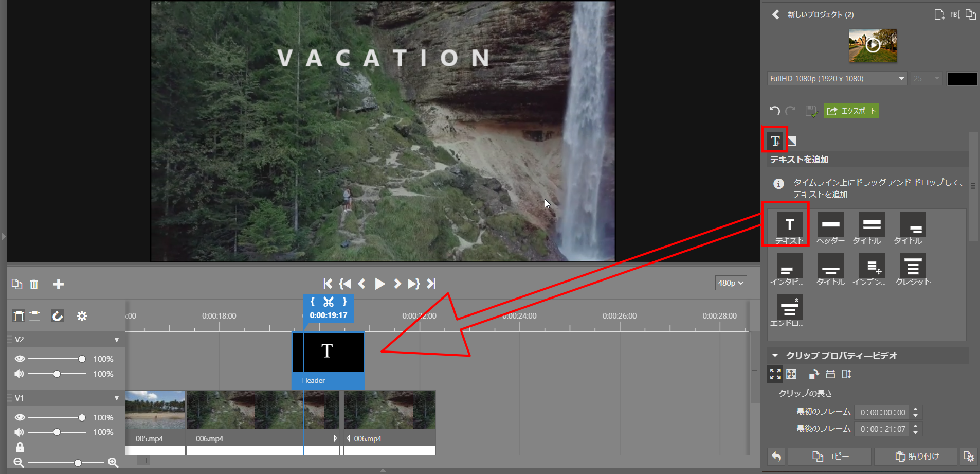The image size is (980, 474).
Task: Undo the last action
Action: [x=775, y=111]
